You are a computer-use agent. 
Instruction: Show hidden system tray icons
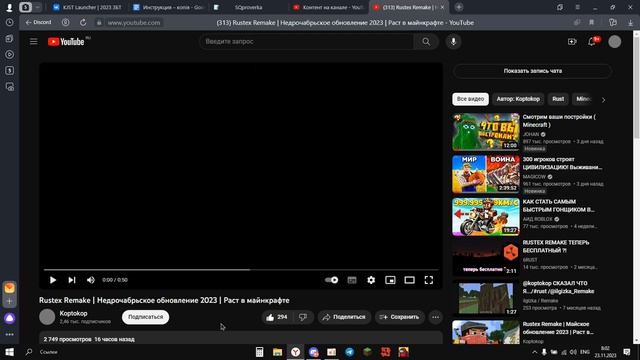(534, 352)
